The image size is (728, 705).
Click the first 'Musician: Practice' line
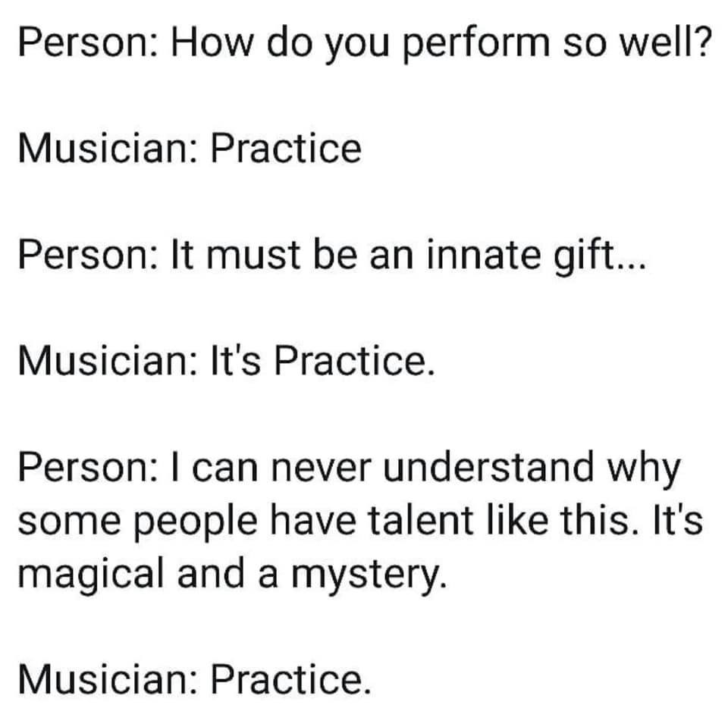click(190, 148)
